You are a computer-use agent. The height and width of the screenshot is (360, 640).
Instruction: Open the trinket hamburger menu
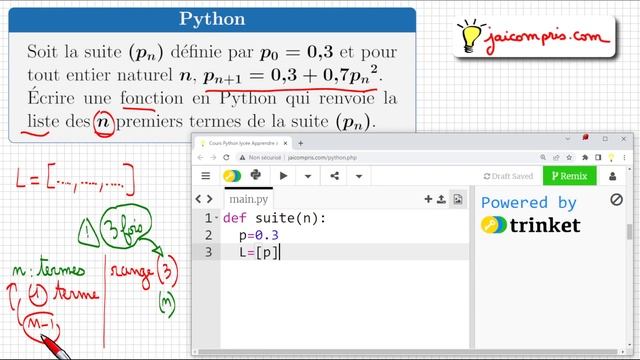pos(206,176)
